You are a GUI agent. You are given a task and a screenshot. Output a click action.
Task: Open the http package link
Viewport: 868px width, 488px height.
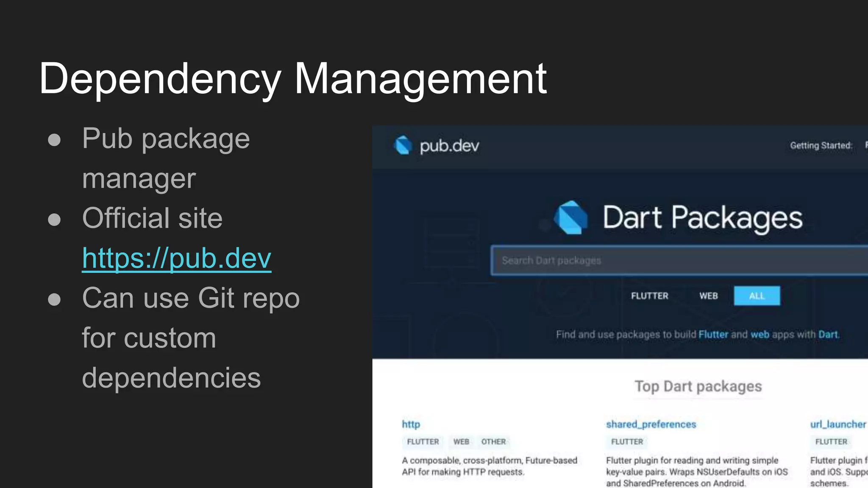[x=411, y=424]
